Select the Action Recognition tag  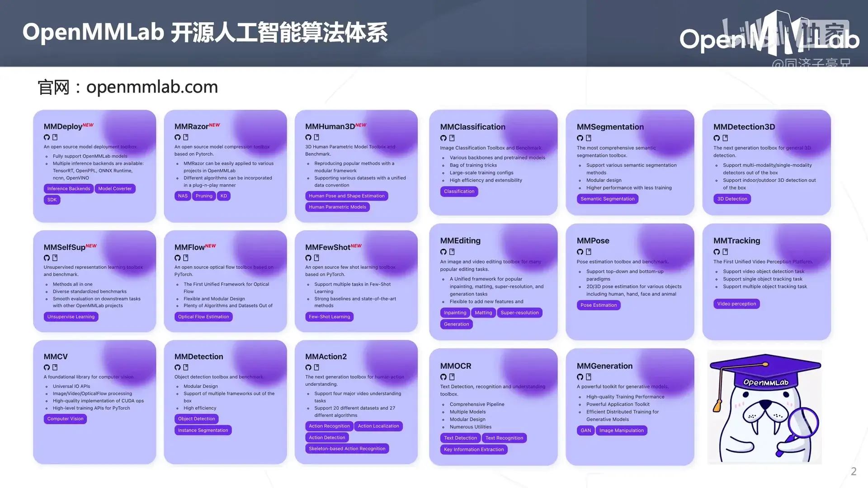point(329,426)
